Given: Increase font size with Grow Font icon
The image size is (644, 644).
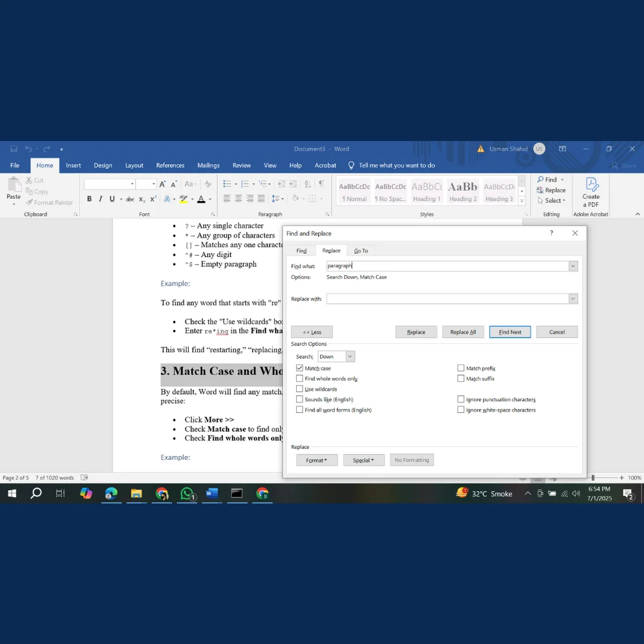Looking at the screenshot, I should (x=163, y=184).
